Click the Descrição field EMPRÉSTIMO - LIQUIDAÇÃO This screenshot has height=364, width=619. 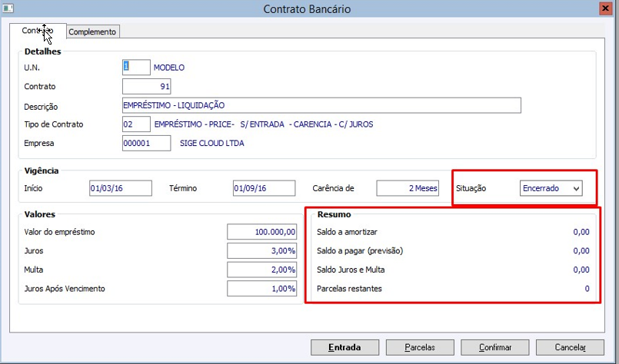(321, 105)
